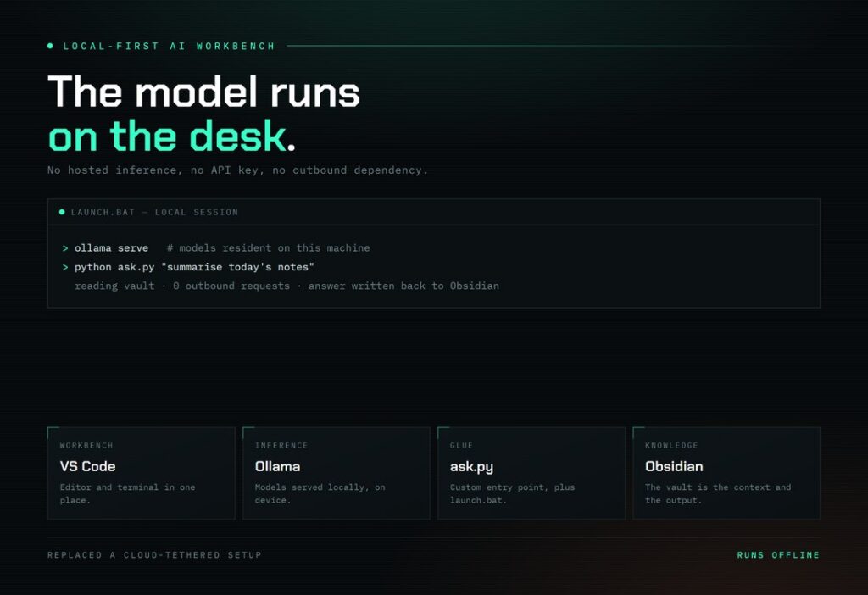This screenshot has width=868, height=595.
Task: Open the Ollama inference card
Action: [336, 473]
